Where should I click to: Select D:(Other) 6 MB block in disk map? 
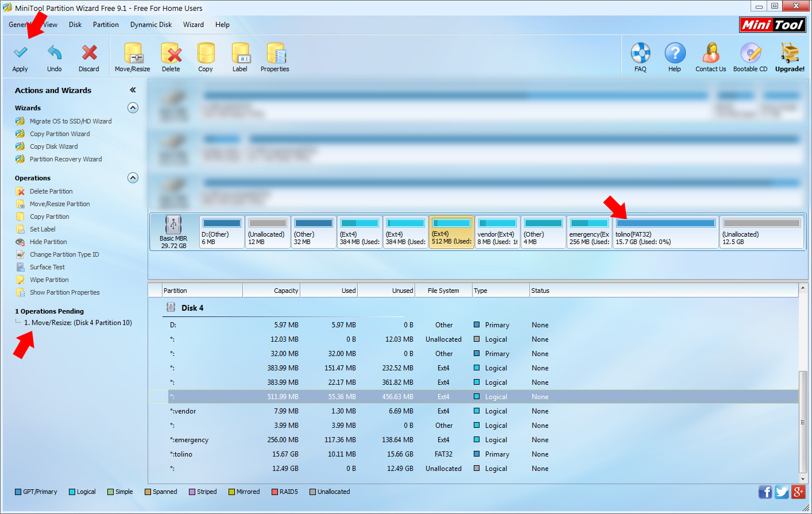click(x=222, y=232)
